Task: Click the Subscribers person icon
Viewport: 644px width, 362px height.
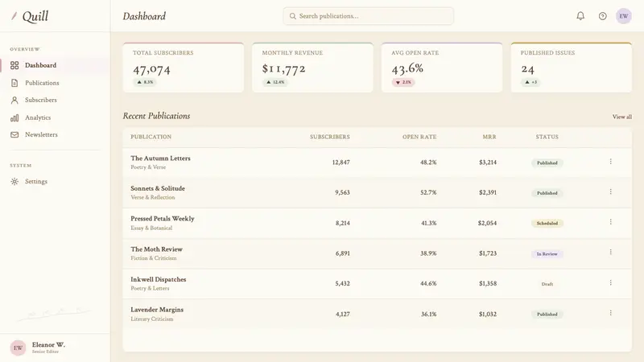Action: [x=14, y=100]
